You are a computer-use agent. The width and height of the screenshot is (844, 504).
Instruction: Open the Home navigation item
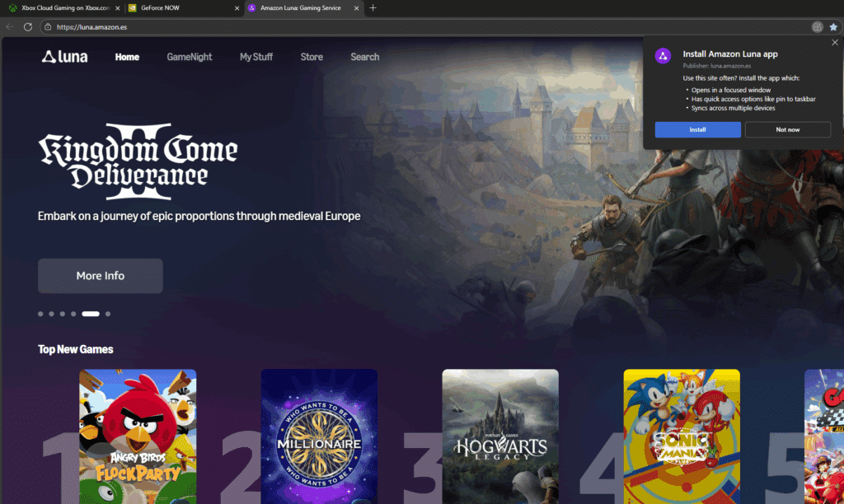127,57
